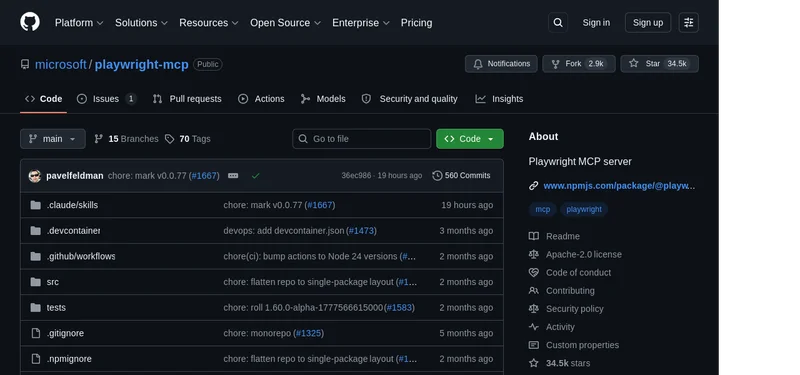Click the Fork icon button
The width and height of the screenshot is (800, 375).
[579, 64]
